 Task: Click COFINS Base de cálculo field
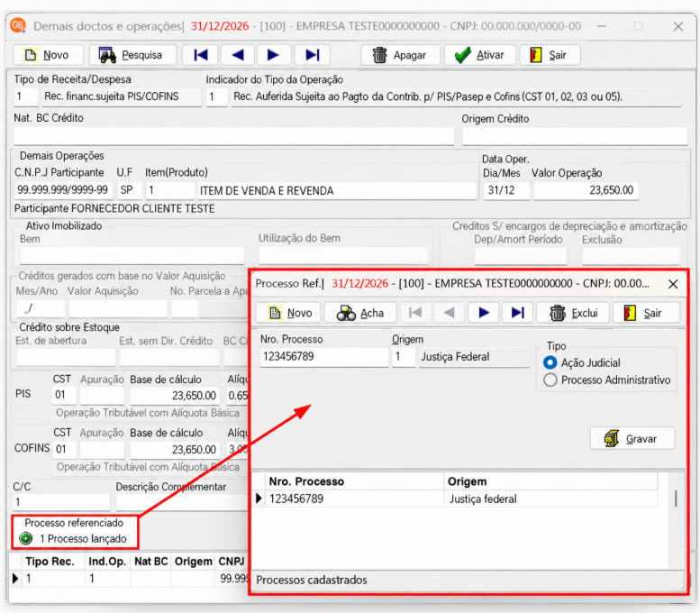click(x=175, y=449)
